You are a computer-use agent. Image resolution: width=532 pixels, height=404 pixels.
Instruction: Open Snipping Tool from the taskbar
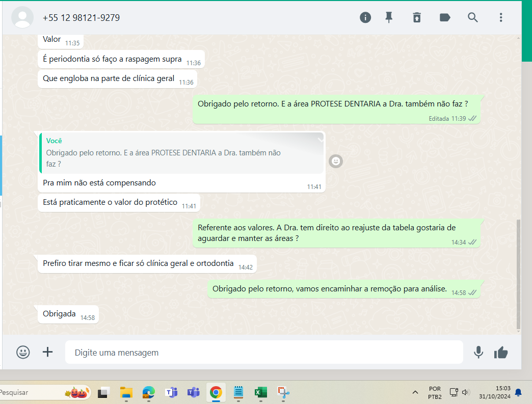[283, 392]
